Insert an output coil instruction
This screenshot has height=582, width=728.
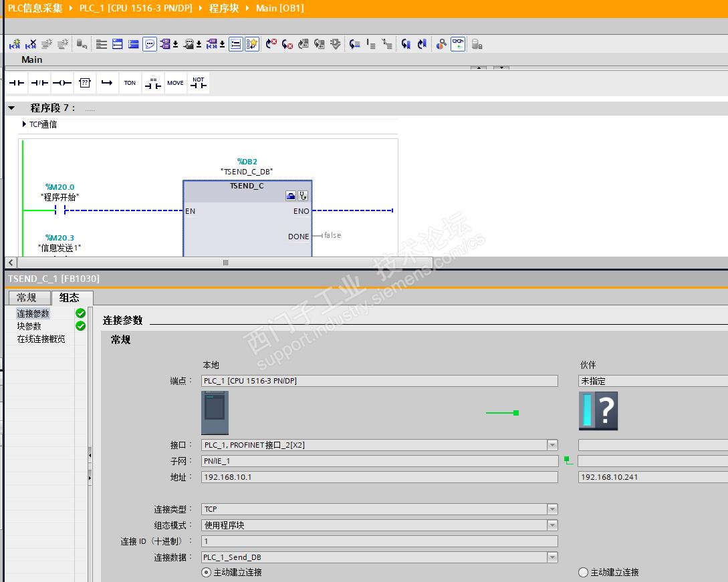pyautogui.click(x=62, y=83)
